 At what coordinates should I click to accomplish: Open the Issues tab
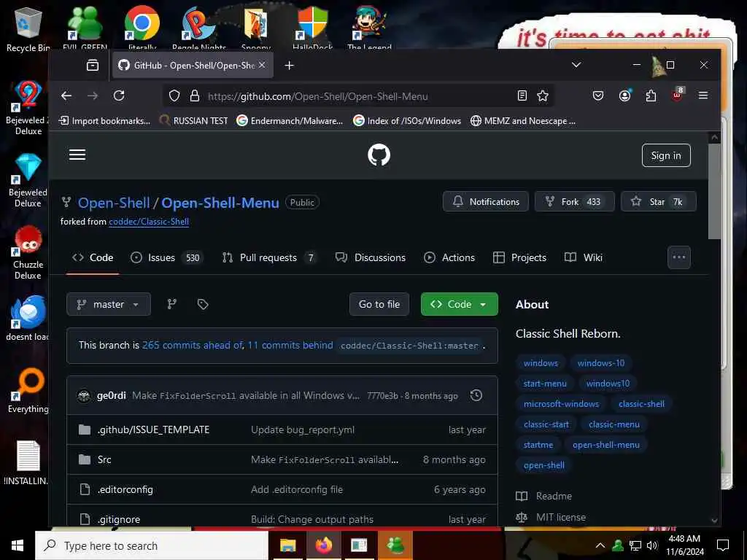(167, 257)
